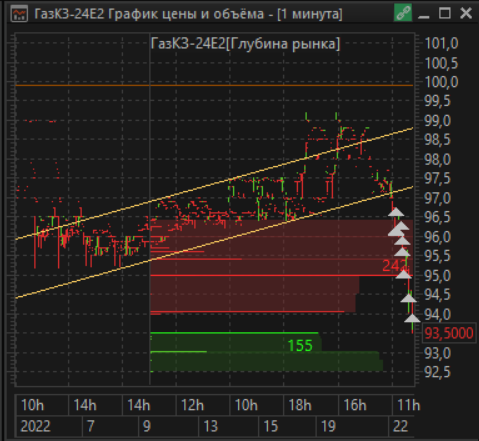This screenshot has width=479, height=441.
Task: Click the date 15 on bottom axis
Action: (x=271, y=426)
